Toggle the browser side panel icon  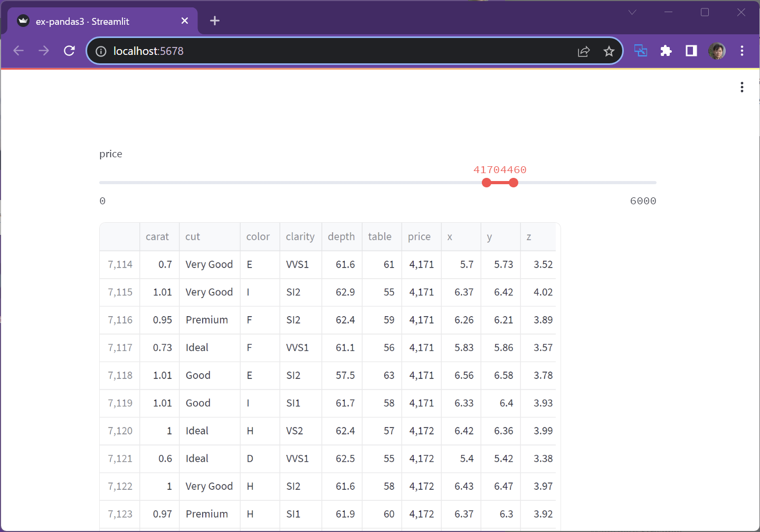point(691,51)
